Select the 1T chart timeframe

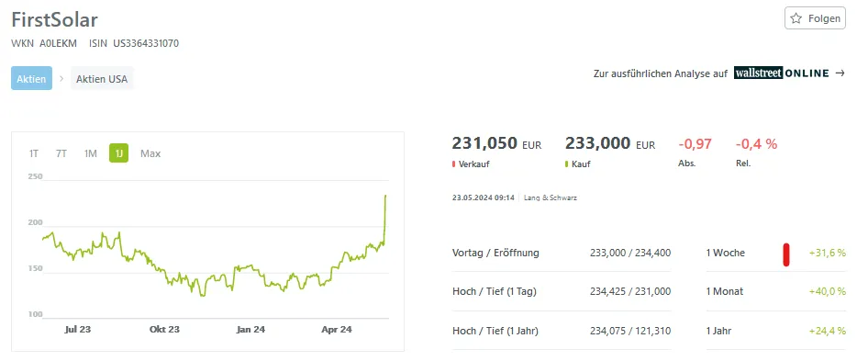pyautogui.click(x=34, y=153)
